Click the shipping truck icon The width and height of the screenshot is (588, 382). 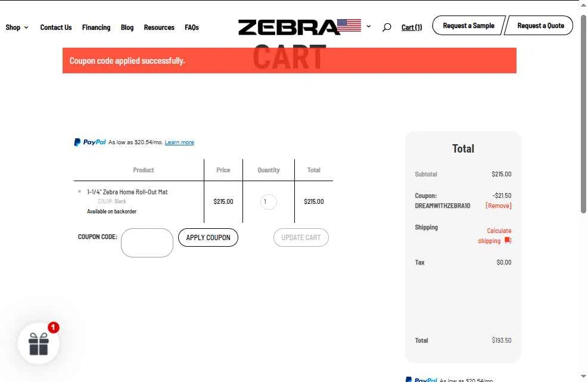tap(508, 240)
